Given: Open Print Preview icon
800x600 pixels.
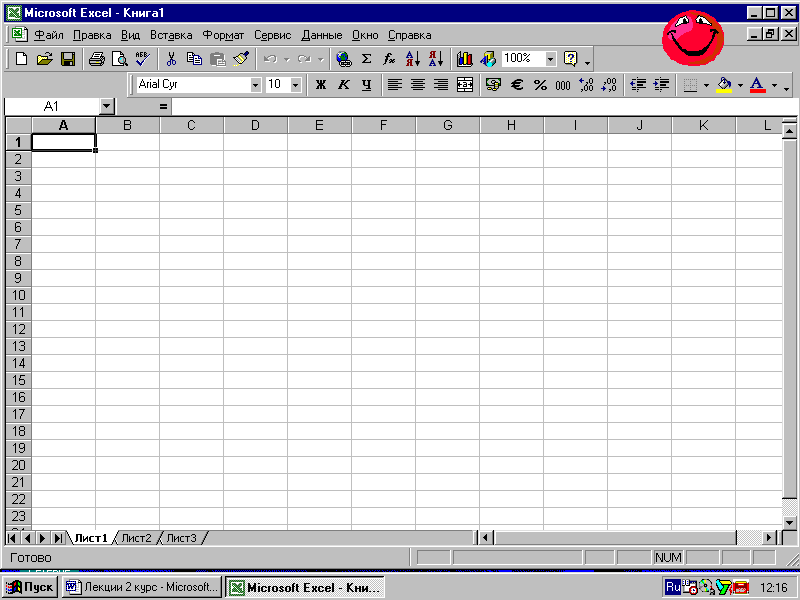Looking at the screenshot, I should pyautogui.click(x=119, y=59).
